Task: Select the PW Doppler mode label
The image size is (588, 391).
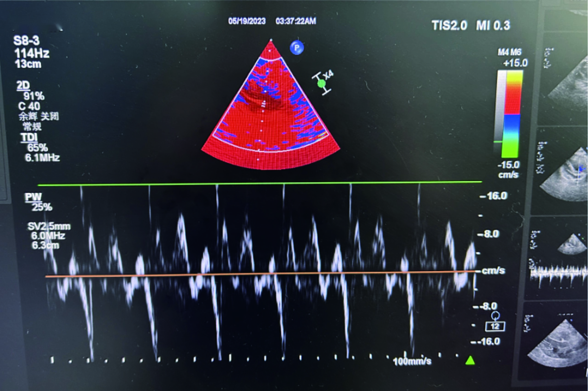Action: (x=33, y=197)
